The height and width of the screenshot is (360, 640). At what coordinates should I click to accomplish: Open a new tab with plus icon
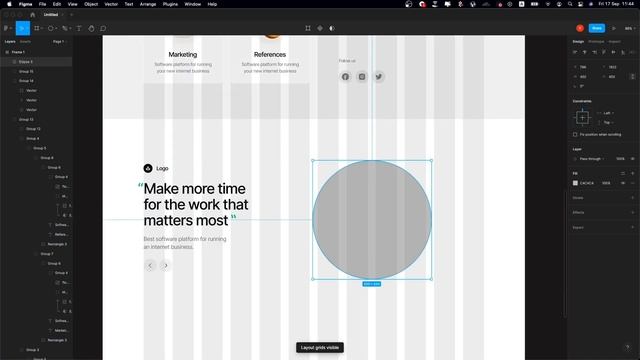coord(71,14)
